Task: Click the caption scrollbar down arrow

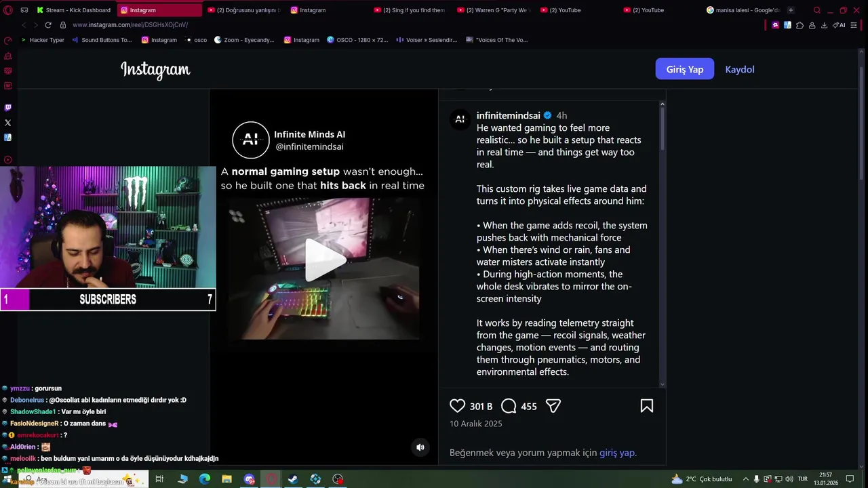Action: [x=662, y=384]
